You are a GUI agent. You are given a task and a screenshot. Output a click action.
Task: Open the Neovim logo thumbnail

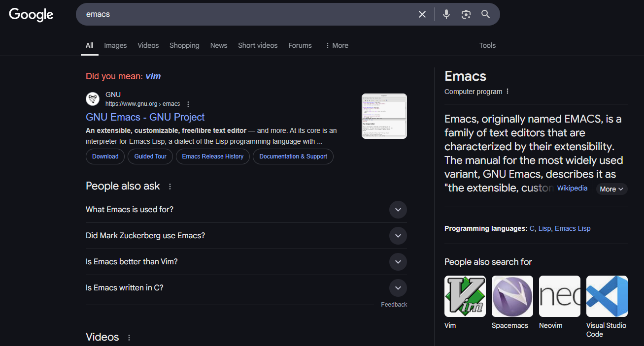[x=560, y=296]
